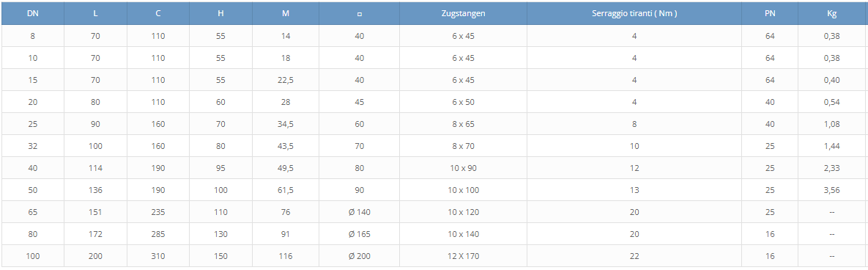Click the DN column header

33,14
